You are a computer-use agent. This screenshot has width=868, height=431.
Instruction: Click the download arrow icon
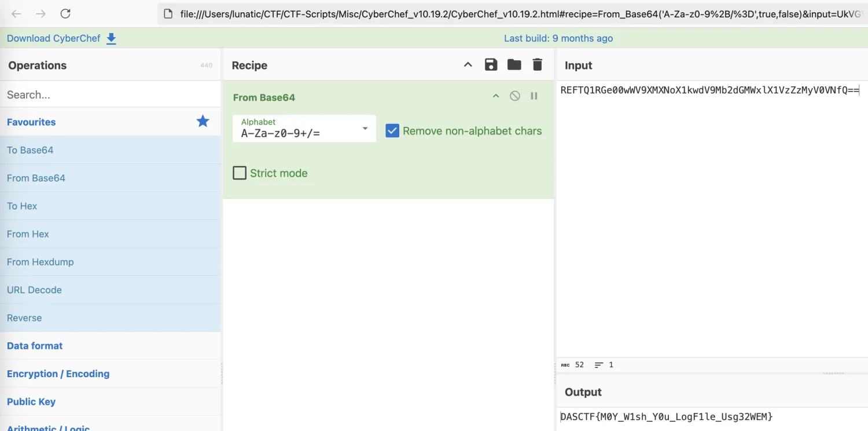112,39
